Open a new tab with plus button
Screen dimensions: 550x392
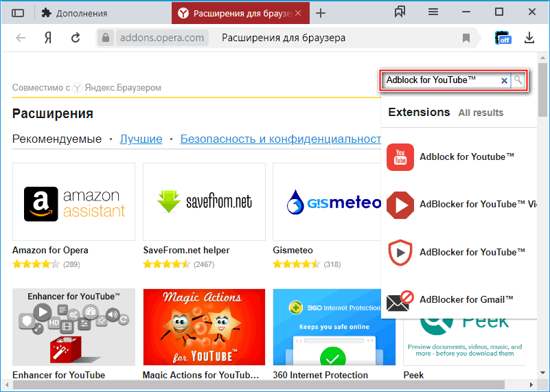tap(321, 13)
